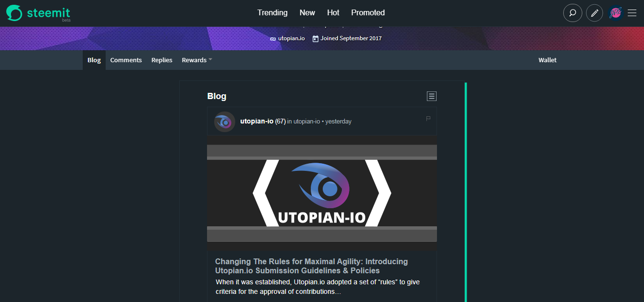This screenshot has width=644, height=302.
Task: Go to Hot posts
Action: (x=333, y=12)
